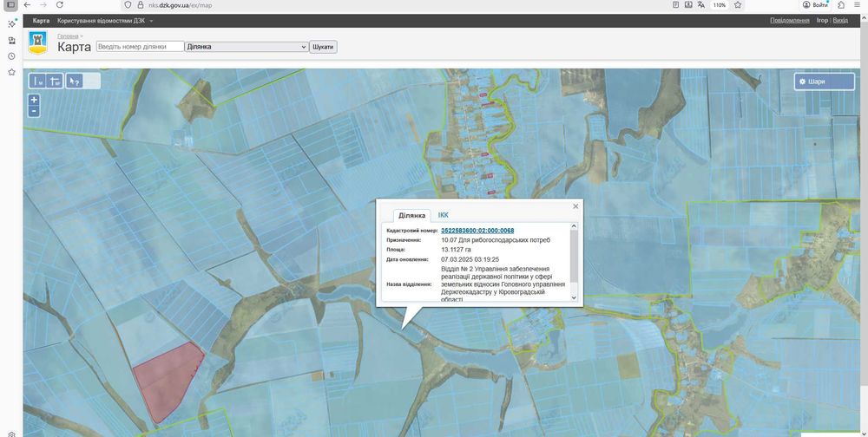Click the site coat of arms logo
Screen dimensions: 868x437
click(x=38, y=42)
